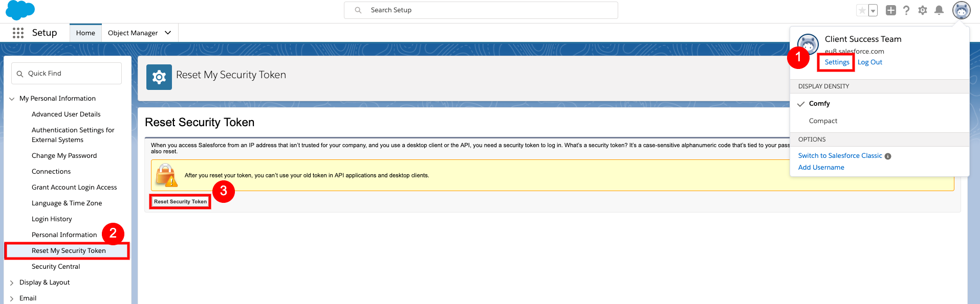The width and height of the screenshot is (980, 304).
Task: Switch to the Home tab
Action: pyautogui.click(x=85, y=33)
